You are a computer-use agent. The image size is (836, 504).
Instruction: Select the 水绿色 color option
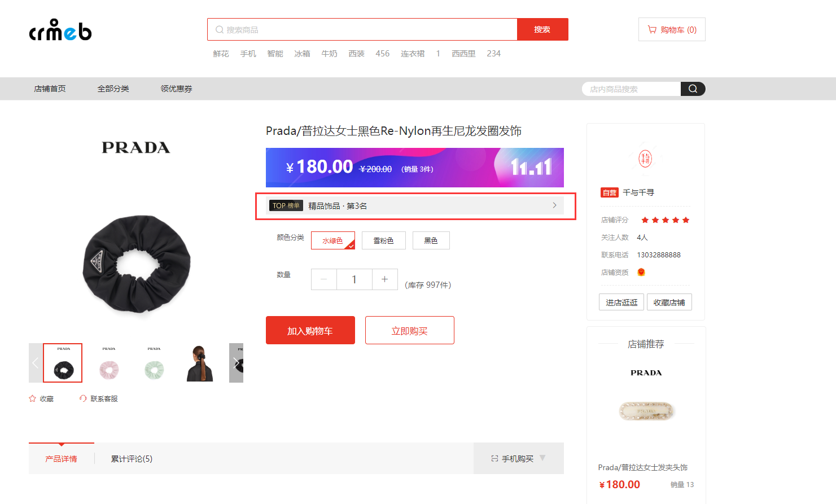[333, 240]
